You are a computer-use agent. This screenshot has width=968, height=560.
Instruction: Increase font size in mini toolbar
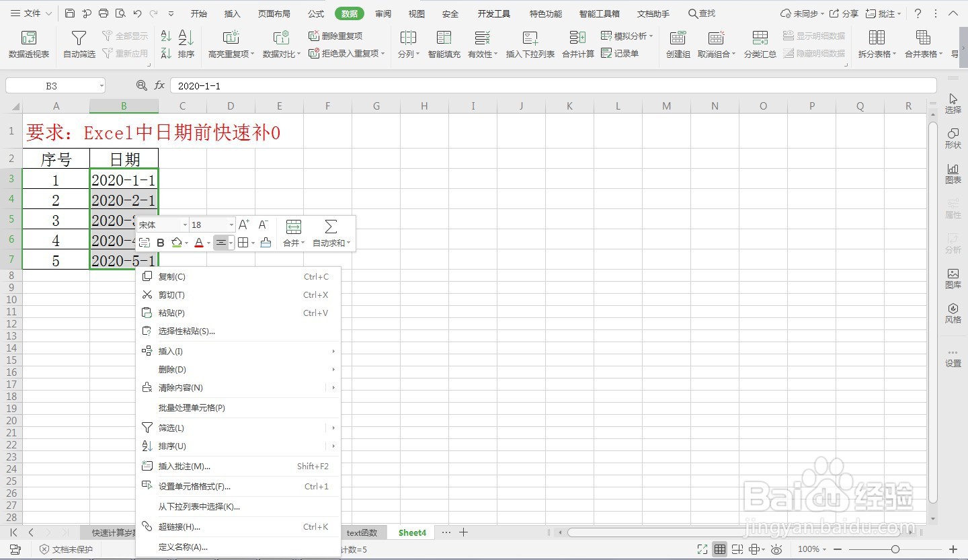coord(244,225)
